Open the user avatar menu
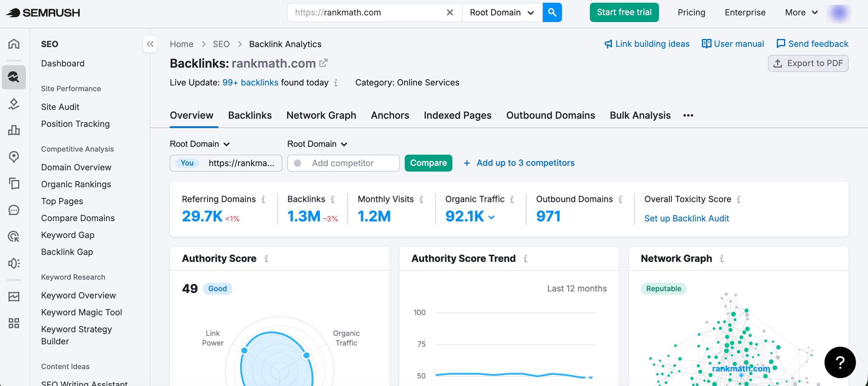The width and height of the screenshot is (868, 386). [x=839, y=13]
